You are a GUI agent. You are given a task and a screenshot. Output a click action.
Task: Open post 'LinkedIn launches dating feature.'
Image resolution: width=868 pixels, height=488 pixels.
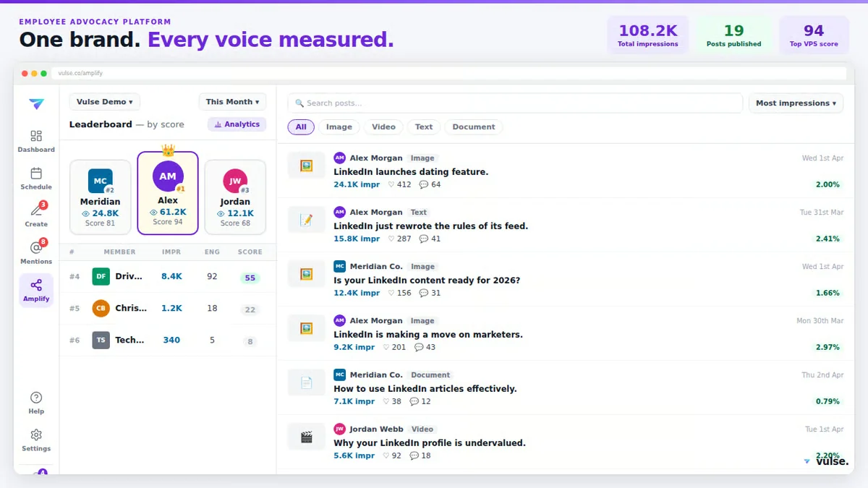point(411,172)
